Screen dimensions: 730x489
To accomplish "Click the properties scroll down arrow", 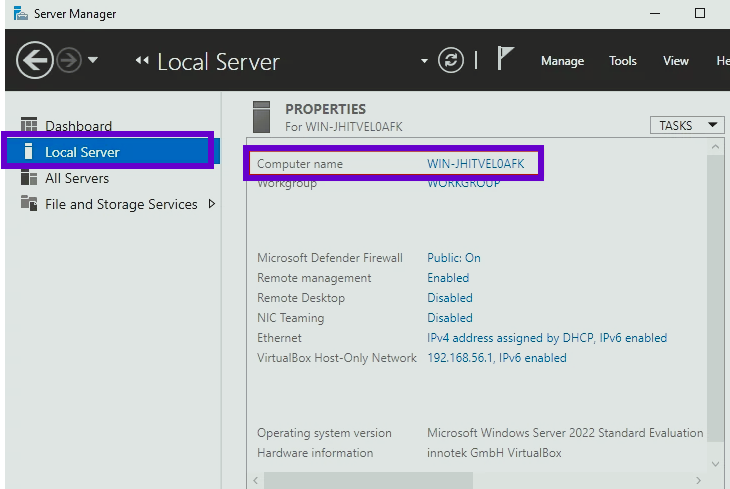I will 716,464.
